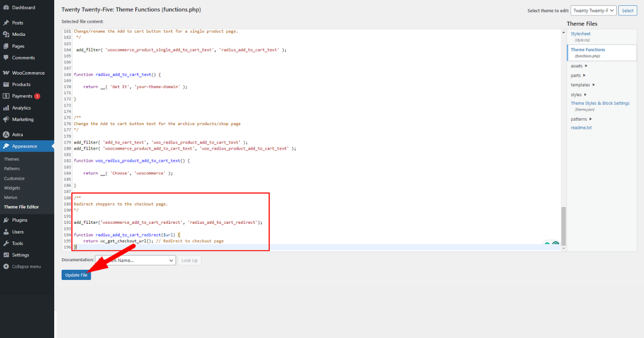Click the woocommerce_product_single_add_to_cart_text filter line
644x338 pixels.
click(181, 50)
